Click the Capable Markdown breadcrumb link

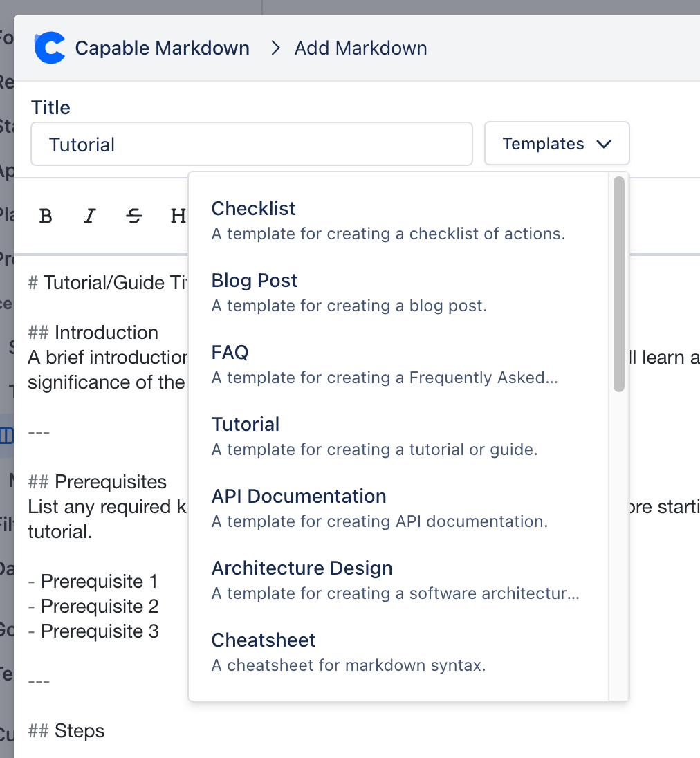click(162, 48)
